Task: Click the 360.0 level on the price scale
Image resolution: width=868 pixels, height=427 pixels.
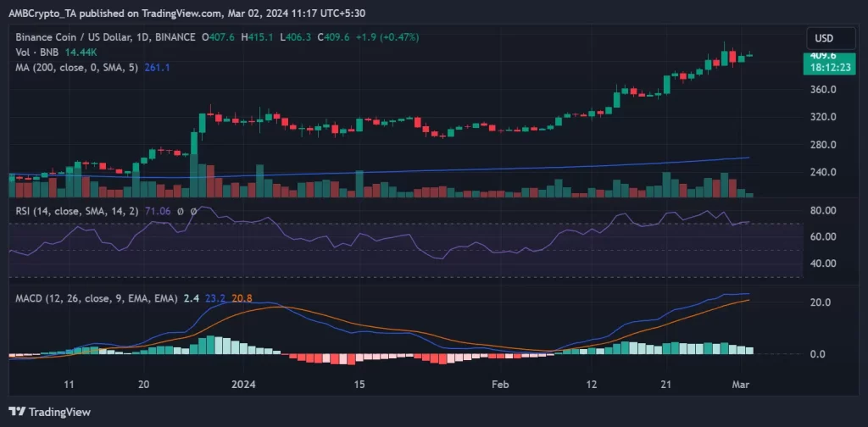Action: click(823, 90)
